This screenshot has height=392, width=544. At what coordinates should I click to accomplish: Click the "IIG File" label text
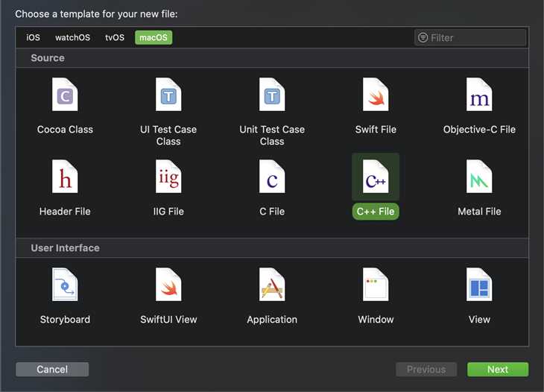coord(168,212)
